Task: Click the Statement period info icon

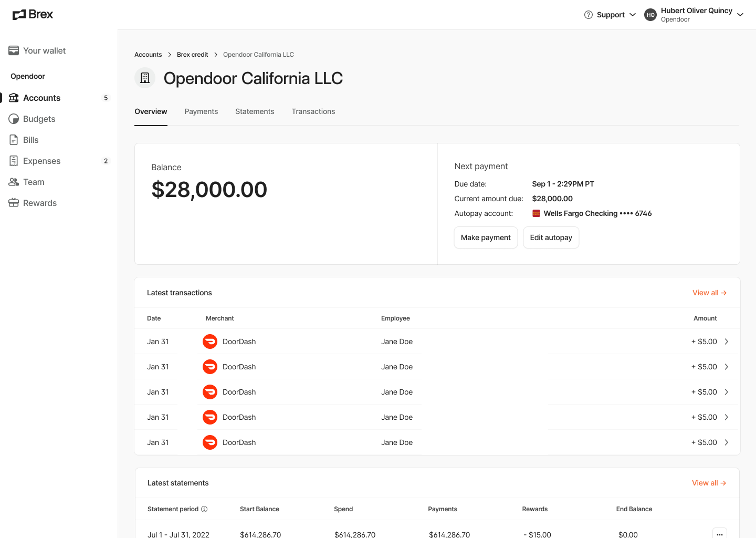Action: pyautogui.click(x=204, y=509)
